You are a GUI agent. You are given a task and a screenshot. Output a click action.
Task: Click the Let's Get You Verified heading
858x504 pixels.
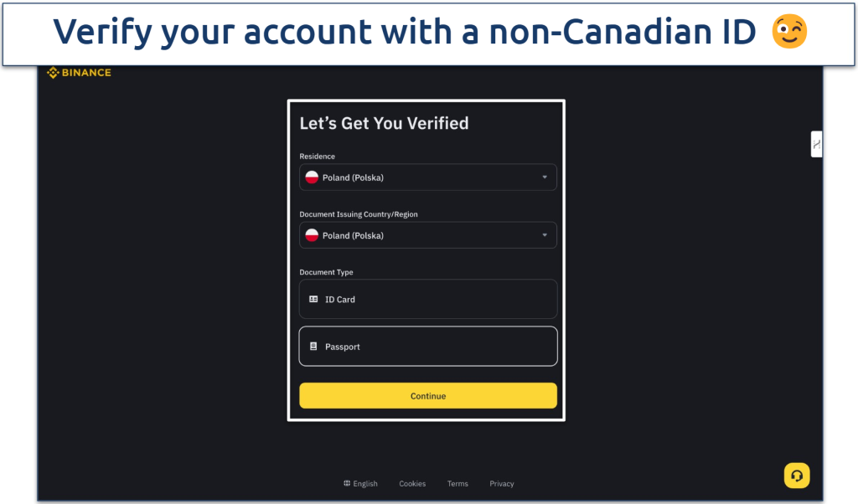pos(384,123)
